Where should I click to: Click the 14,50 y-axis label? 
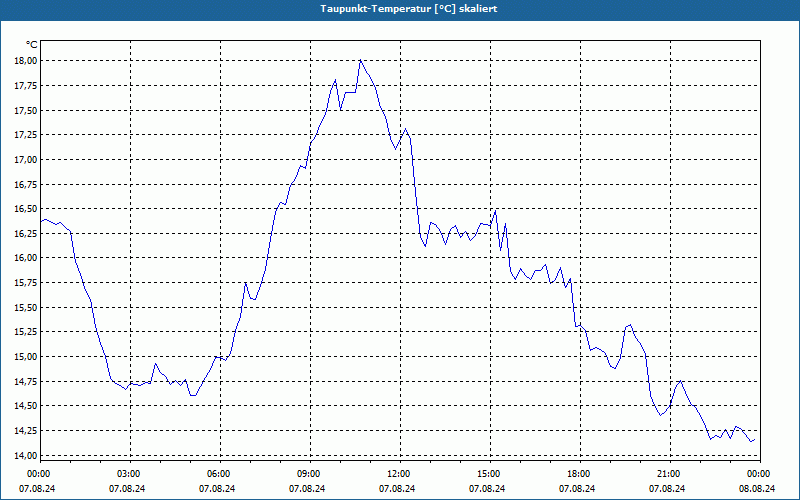click(27, 406)
